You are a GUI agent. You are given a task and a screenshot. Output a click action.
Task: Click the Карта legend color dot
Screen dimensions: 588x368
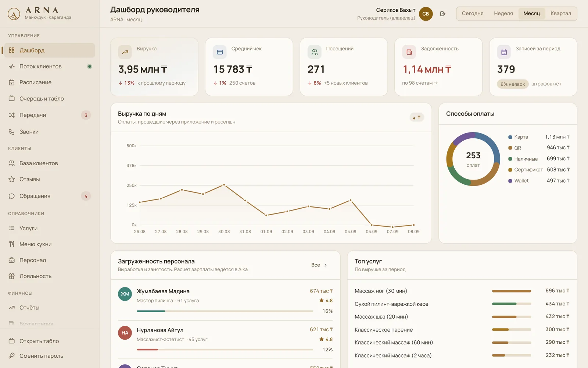pyautogui.click(x=510, y=137)
